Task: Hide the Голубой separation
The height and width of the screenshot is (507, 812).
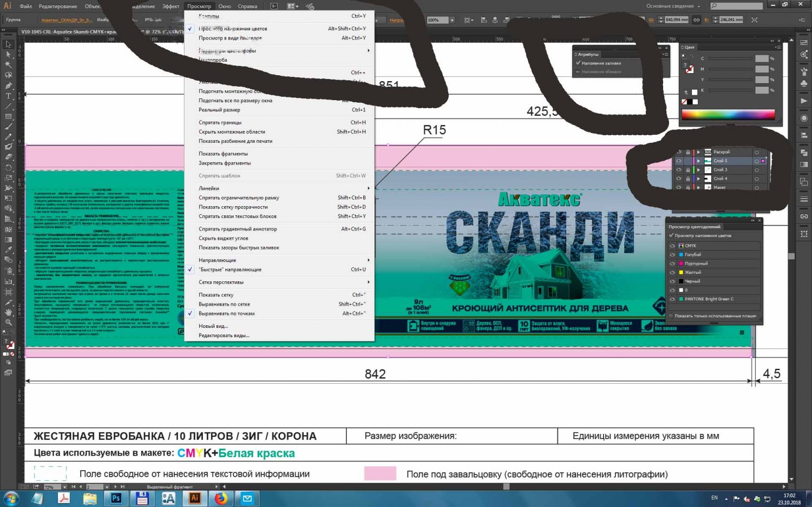Action: coord(672,254)
